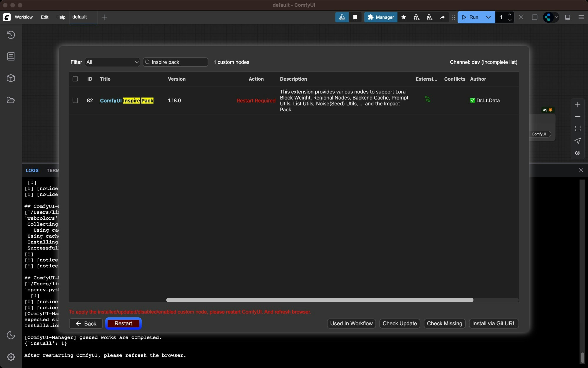Open the workflows browse folder icon
Image resolution: width=588 pixels, height=368 pixels.
point(11,100)
